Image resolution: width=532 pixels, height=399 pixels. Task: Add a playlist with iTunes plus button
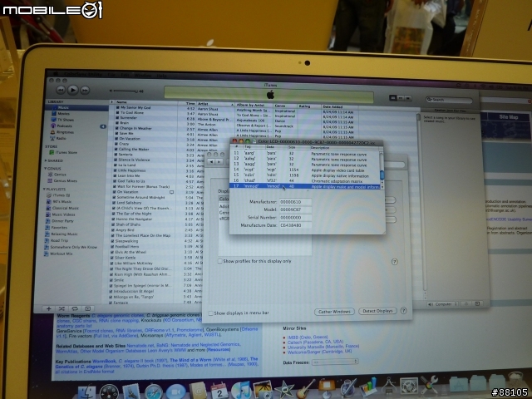[48, 308]
